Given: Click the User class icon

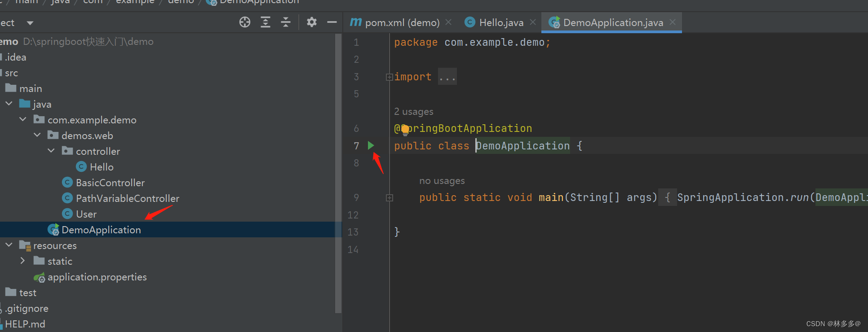Looking at the screenshot, I should click(67, 214).
